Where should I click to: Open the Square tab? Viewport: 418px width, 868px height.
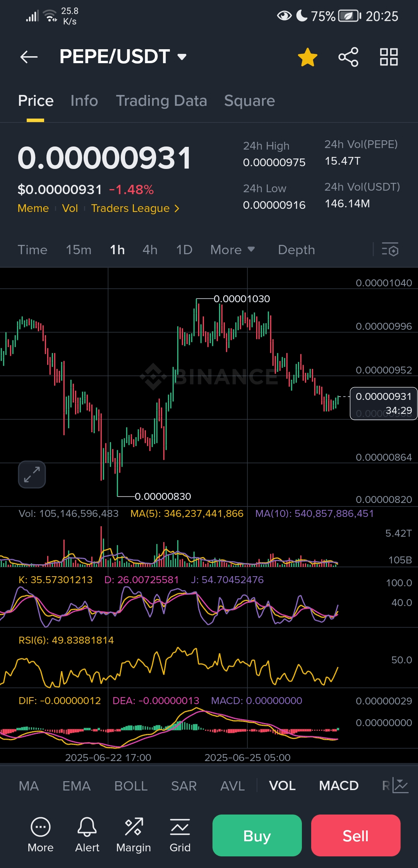coord(249,101)
